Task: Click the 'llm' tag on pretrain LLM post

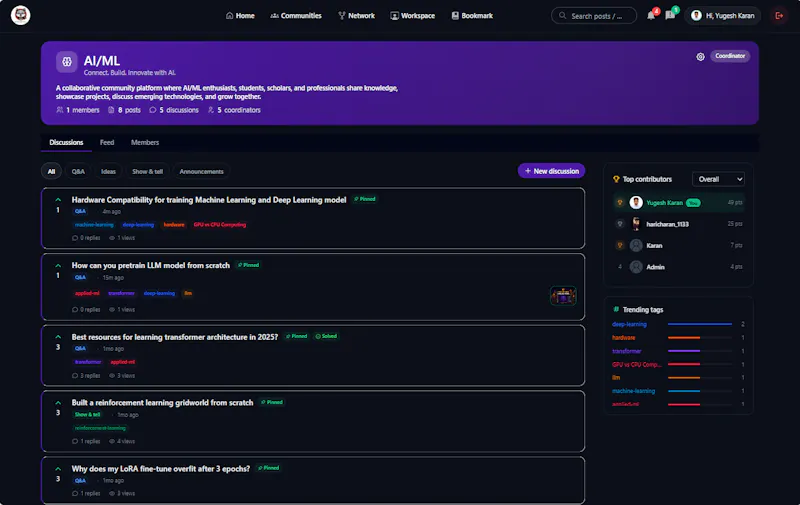Action: pos(188,293)
